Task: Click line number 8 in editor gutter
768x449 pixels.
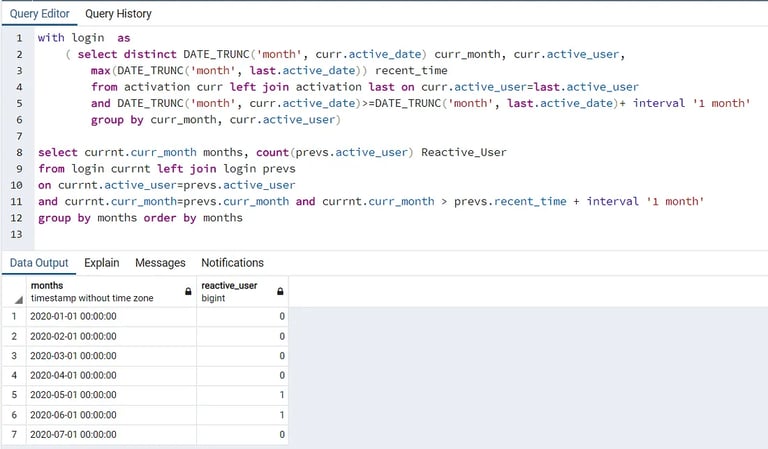Action: [19, 152]
